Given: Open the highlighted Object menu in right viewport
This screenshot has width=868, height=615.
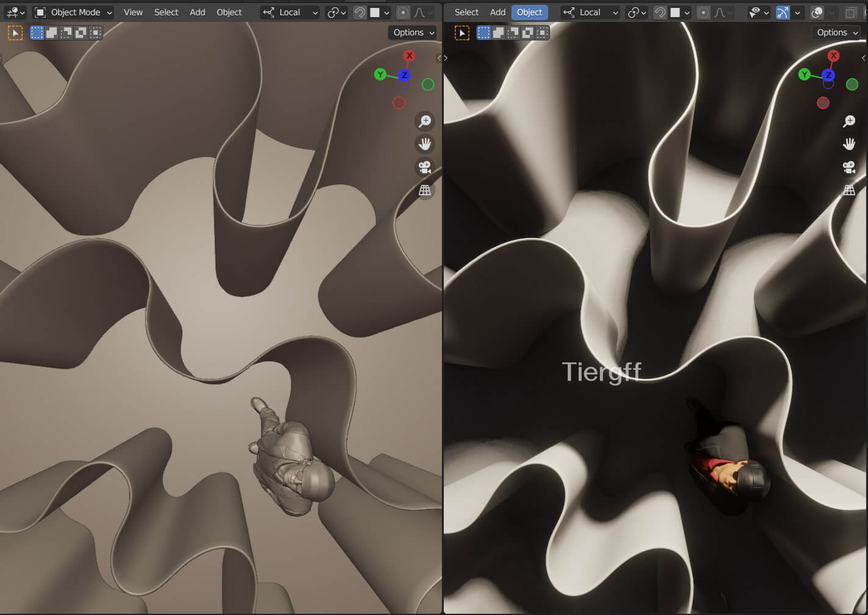Looking at the screenshot, I should [529, 12].
